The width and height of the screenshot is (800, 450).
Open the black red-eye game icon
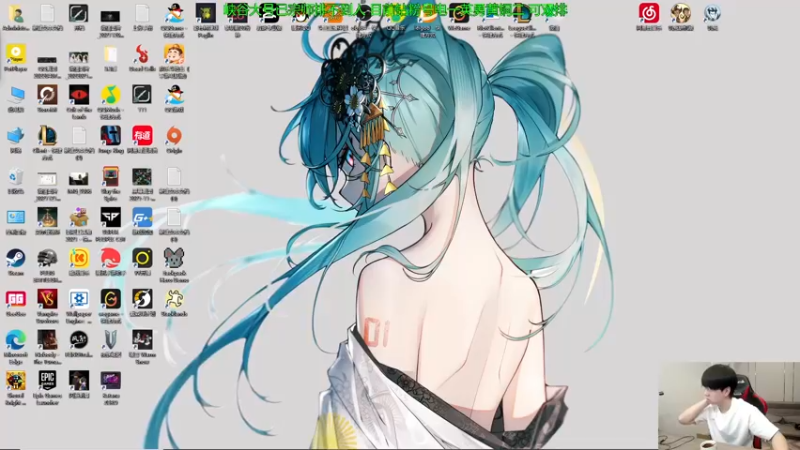pos(79,95)
